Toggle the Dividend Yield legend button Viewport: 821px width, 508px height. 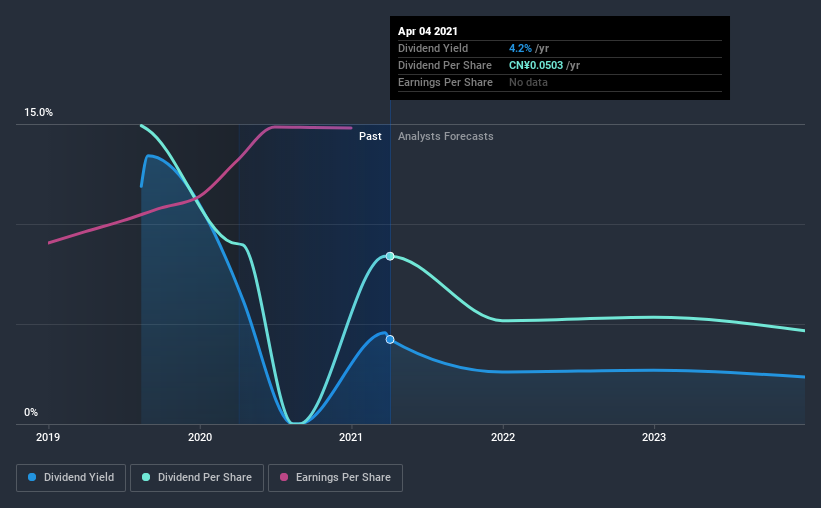pos(71,478)
